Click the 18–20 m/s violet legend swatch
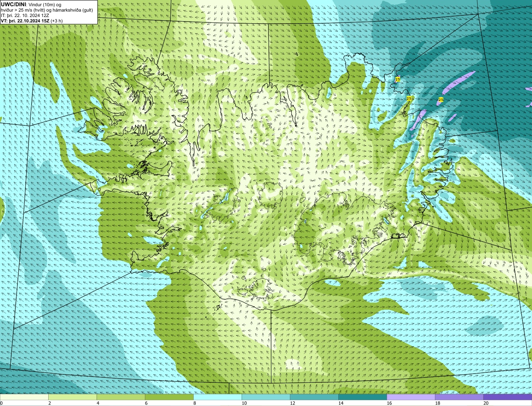 pyautogui.click(x=459, y=397)
